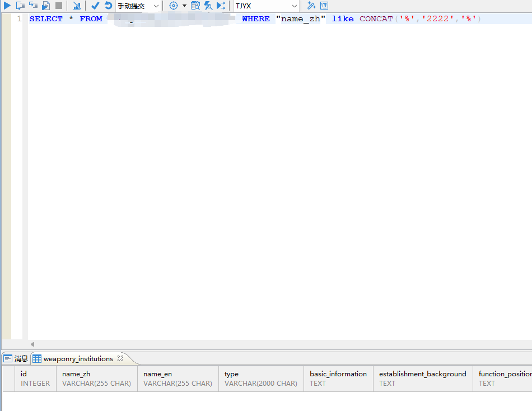Click the basic_information column header
Viewport: 532px width, 411px height.
pos(338,379)
